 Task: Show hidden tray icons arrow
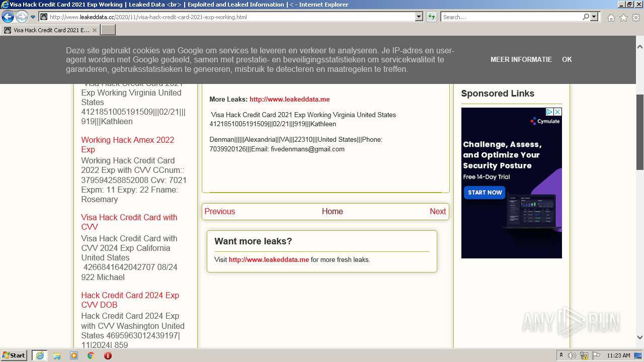[x=561, y=355]
